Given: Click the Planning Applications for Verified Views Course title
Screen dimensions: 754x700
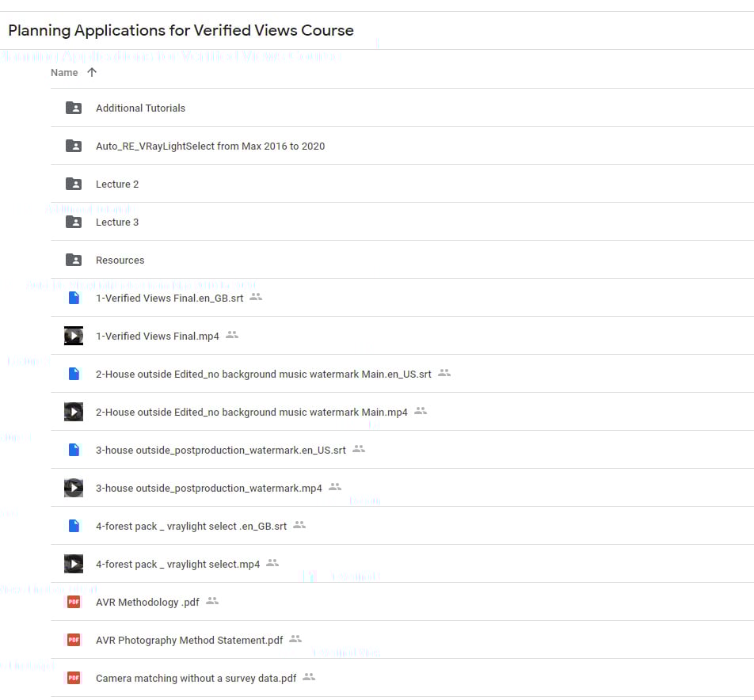Looking at the screenshot, I should click(x=181, y=31).
